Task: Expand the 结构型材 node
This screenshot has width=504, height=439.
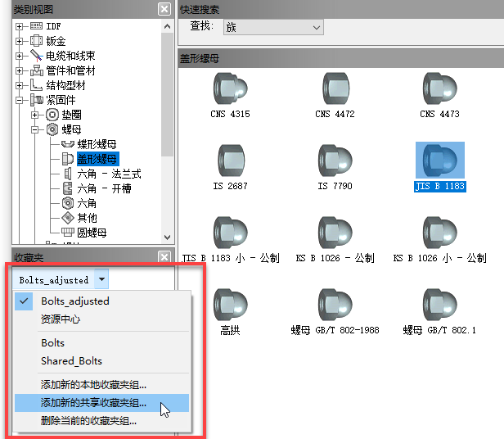Action: coord(20,86)
